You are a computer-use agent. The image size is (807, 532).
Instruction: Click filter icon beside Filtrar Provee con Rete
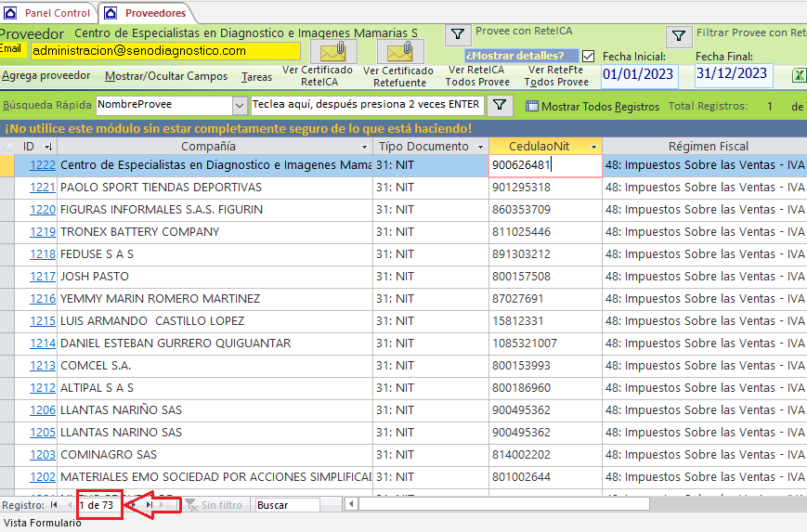point(679,36)
